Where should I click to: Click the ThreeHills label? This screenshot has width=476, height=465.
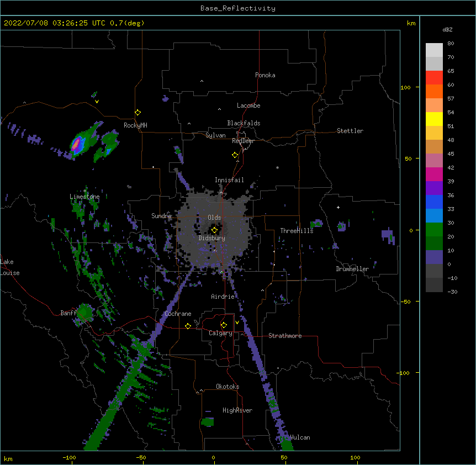tap(297, 231)
